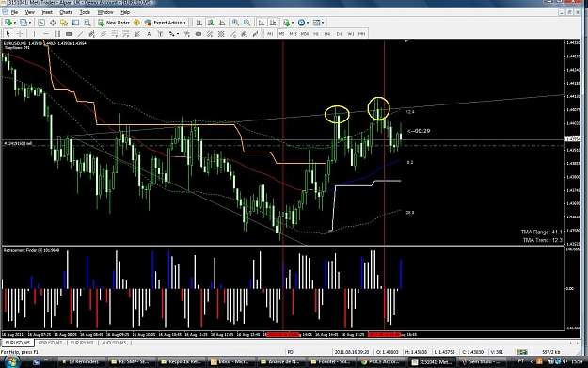The width and height of the screenshot is (588, 368).
Task: Expand the Profiles dropdown arrow
Action: click(30, 23)
